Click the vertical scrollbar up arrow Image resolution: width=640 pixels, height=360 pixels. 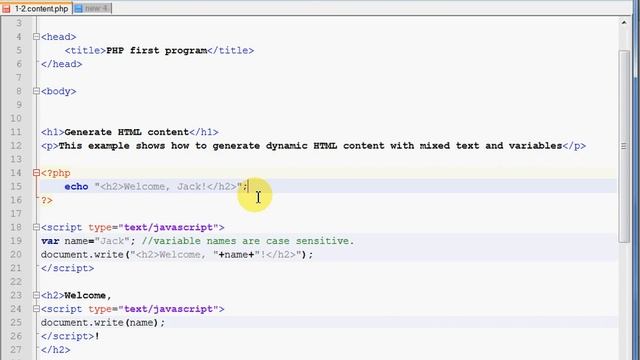pyautogui.click(x=624, y=23)
